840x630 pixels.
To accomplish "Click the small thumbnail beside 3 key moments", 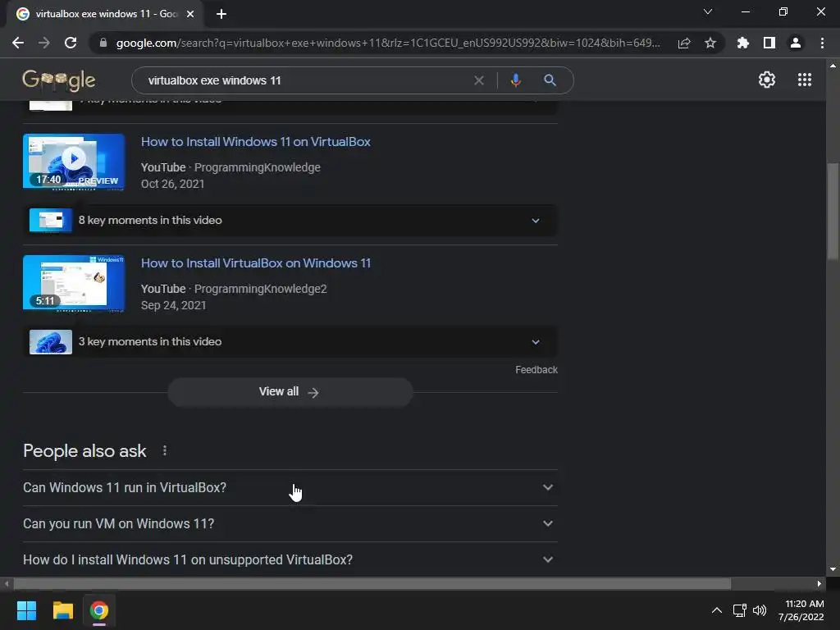I will point(50,342).
